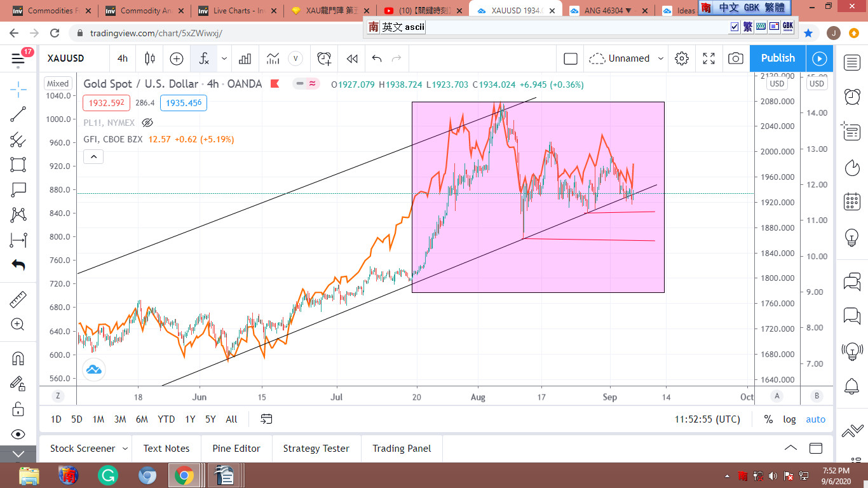Select the rectangle geometric shapes tool
This screenshot has width=868, height=488.
click(x=18, y=165)
